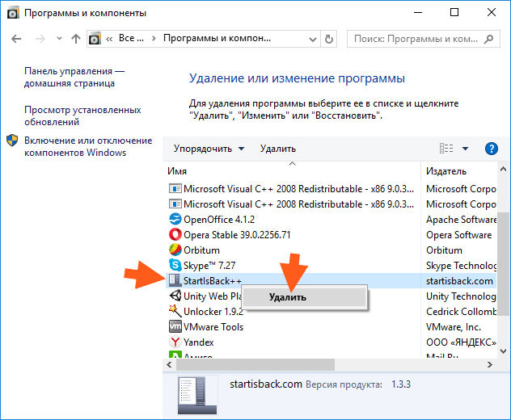Maximize the Программы и компоненты window

[x=454, y=12]
